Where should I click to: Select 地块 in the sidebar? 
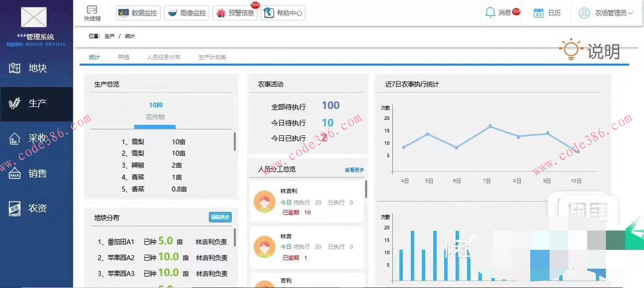[x=36, y=68]
